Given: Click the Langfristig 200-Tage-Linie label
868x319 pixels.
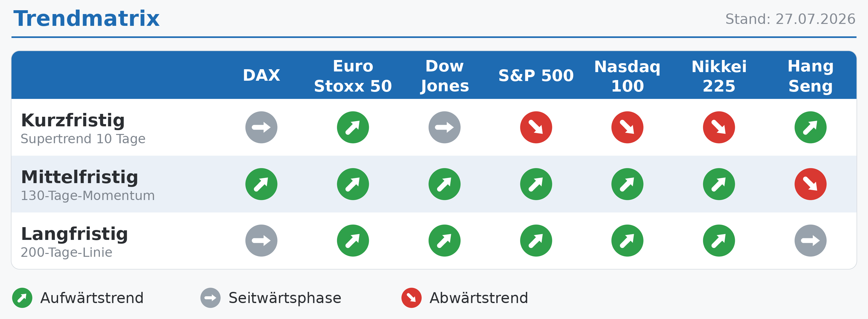Looking at the screenshot, I should point(74,242).
